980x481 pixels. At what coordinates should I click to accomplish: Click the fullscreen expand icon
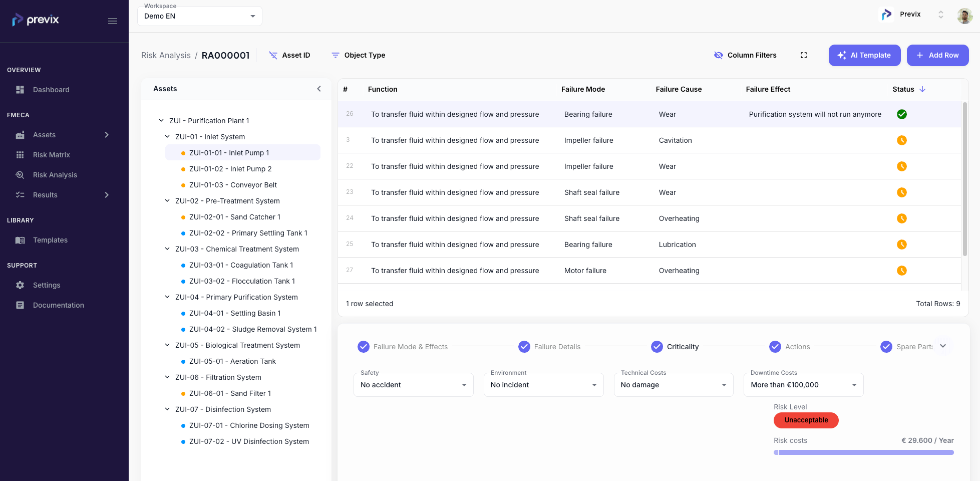click(804, 55)
